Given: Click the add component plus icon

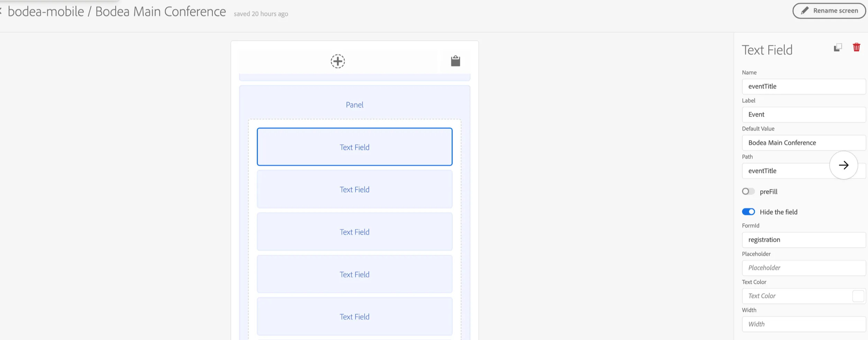Looking at the screenshot, I should point(337,61).
